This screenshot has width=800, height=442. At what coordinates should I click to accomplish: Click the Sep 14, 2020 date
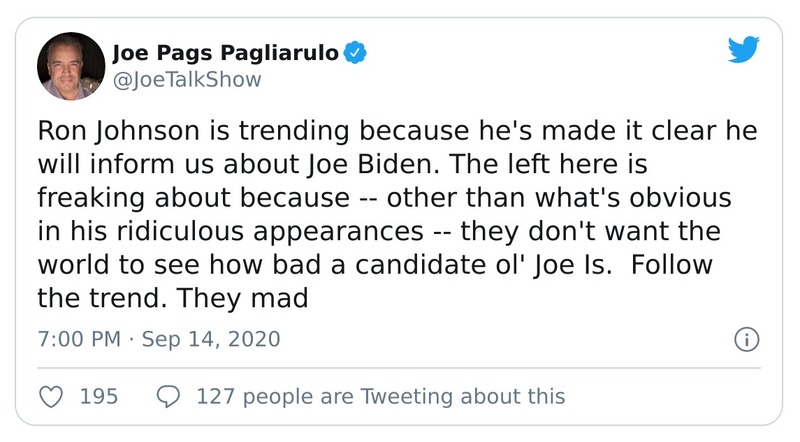pyautogui.click(x=212, y=339)
